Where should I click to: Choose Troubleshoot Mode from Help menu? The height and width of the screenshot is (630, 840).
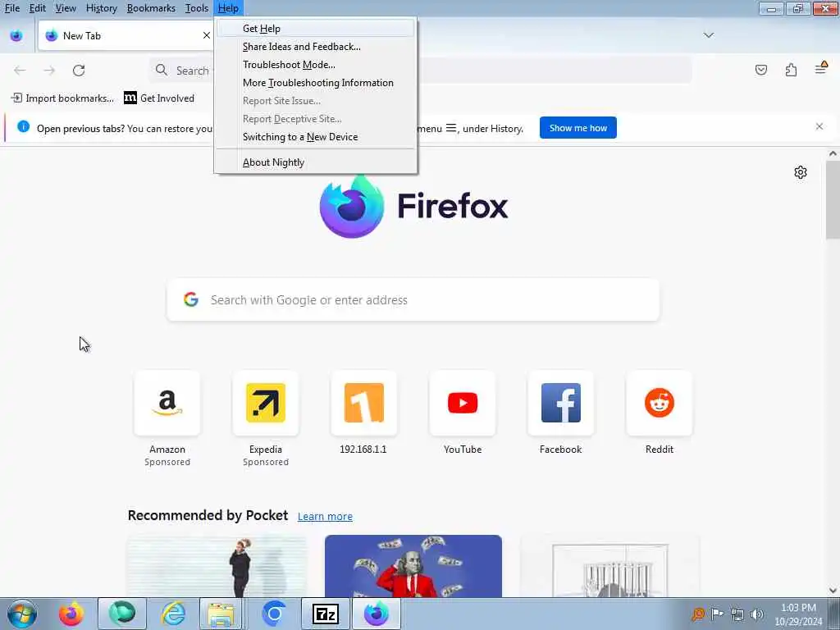316,65
